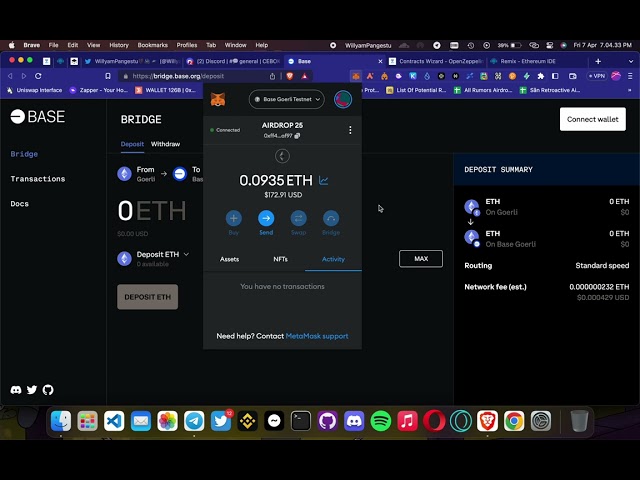This screenshot has height=480, width=640.
Task: Click the DEPOSIT ETH button
Action: [x=147, y=297]
